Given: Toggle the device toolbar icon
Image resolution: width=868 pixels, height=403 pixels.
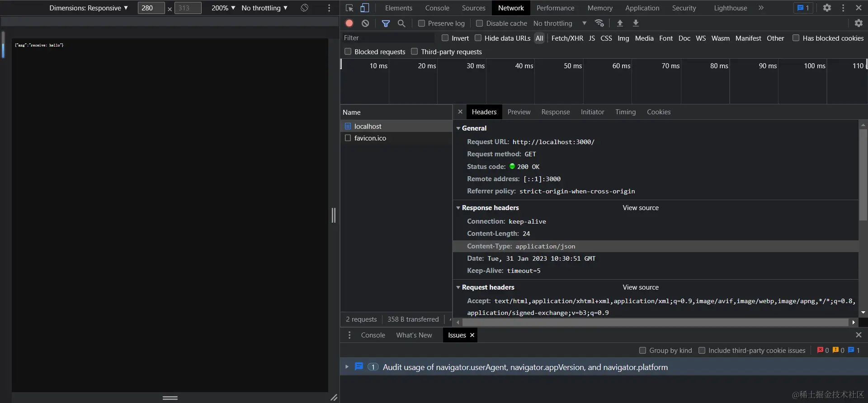Looking at the screenshot, I should (364, 8).
